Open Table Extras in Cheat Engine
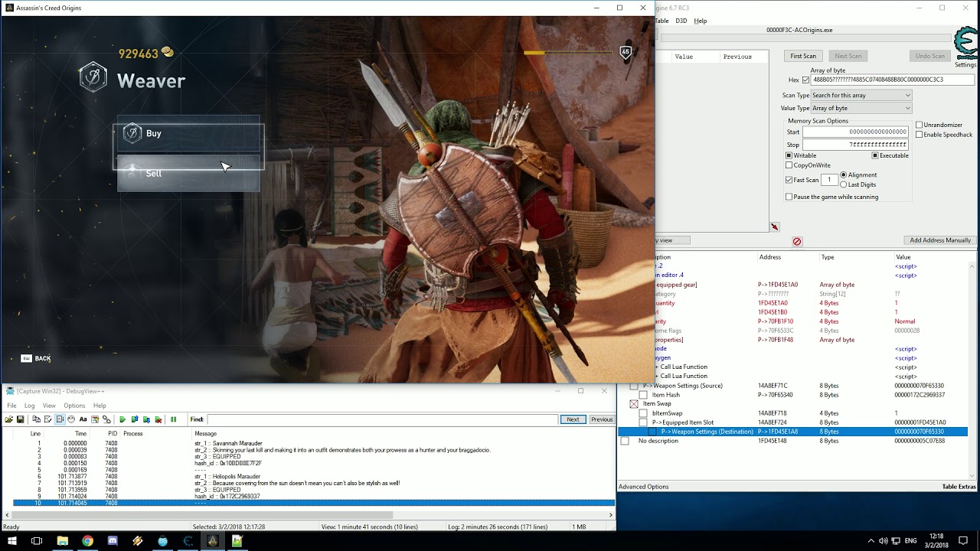 [x=959, y=487]
